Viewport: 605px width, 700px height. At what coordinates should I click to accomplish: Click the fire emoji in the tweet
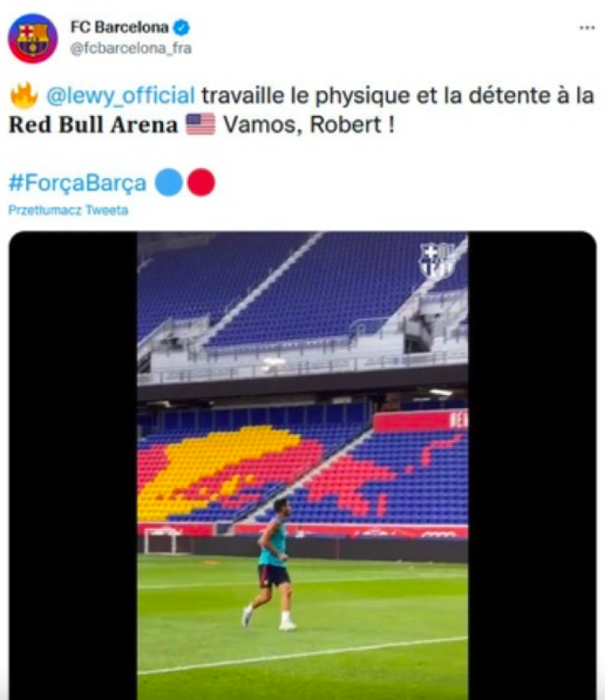coord(23,95)
